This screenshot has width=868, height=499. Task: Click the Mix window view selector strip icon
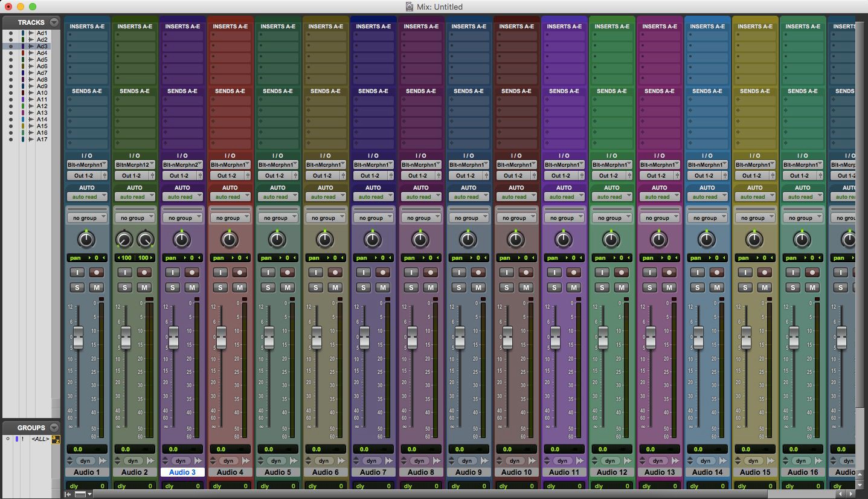80,494
